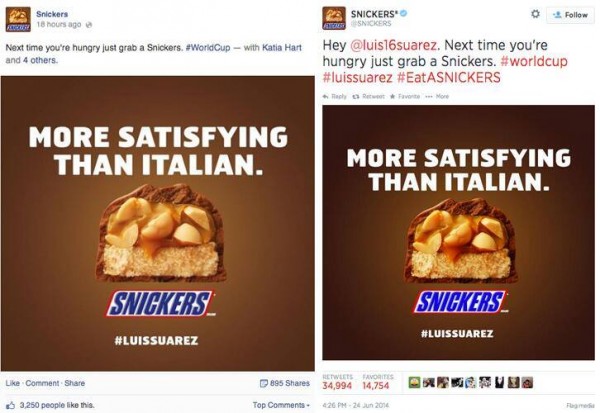Click Share on the Facebook post
The width and height of the screenshot is (600, 413).
(75, 383)
